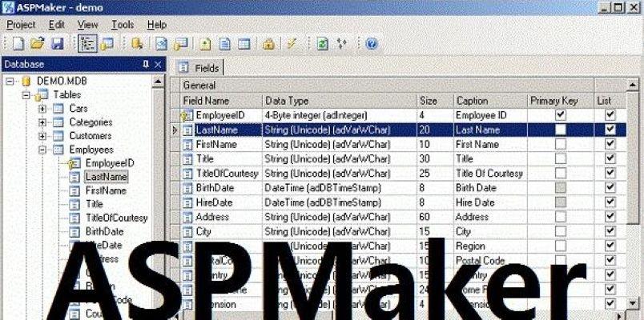Click the Caption column header
Screen dimensions: 644x320
[x=490, y=101]
